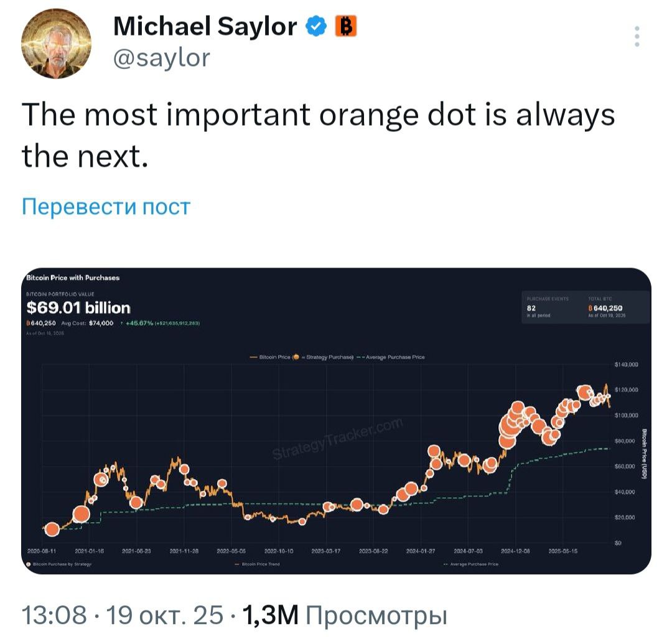The height and width of the screenshot is (639, 672).
Task: Toggle bottom legend Bitcoin Purchase by Strategy
Action: 59,564
